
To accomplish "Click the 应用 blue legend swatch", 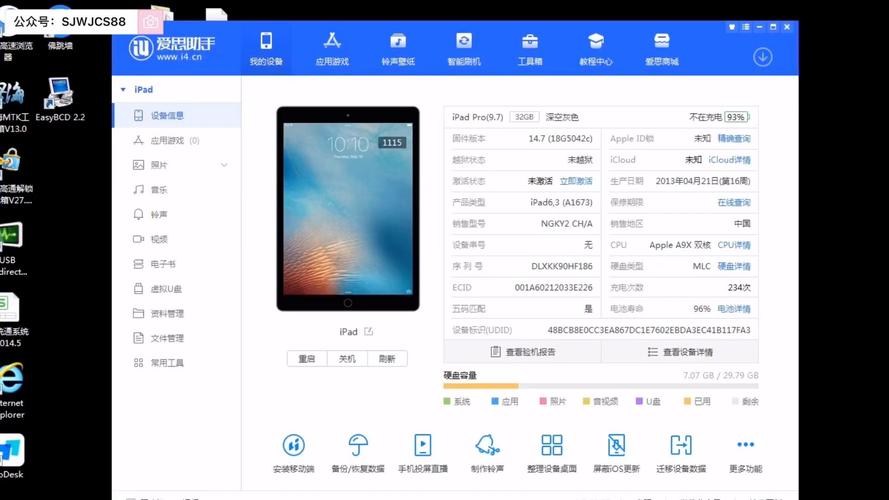I will point(495,401).
